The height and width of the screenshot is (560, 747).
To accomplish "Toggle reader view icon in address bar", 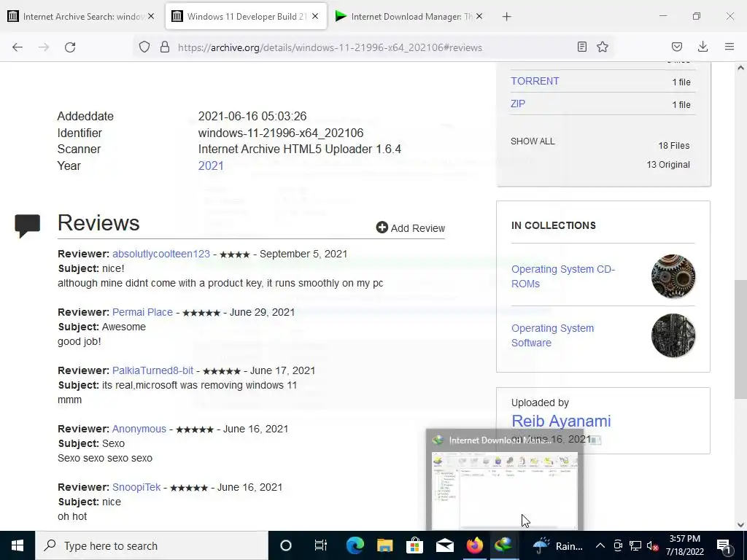I will (x=581, y=47).
